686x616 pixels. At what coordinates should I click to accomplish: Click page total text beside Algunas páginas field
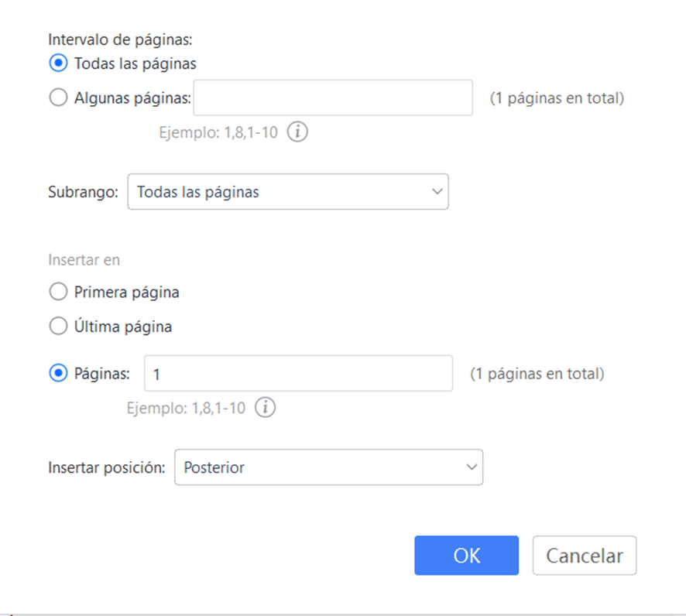coord(557,98)
